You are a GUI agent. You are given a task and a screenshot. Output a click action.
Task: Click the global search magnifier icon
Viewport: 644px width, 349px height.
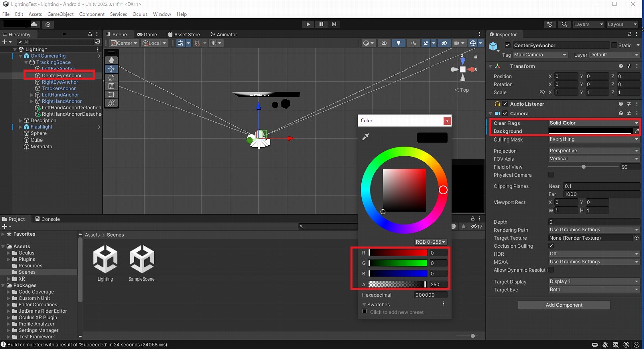tap(565, 24)
